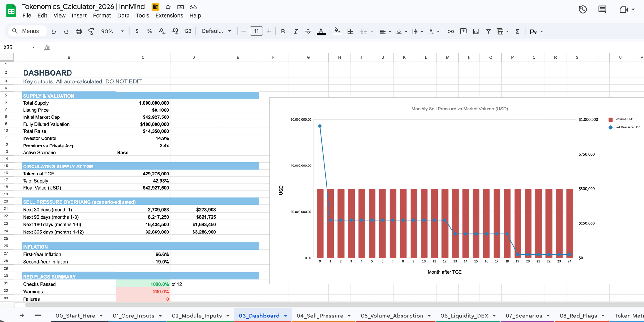Open the zoom level dropdown
Viewport: 644px width, 322px height.
112,31
